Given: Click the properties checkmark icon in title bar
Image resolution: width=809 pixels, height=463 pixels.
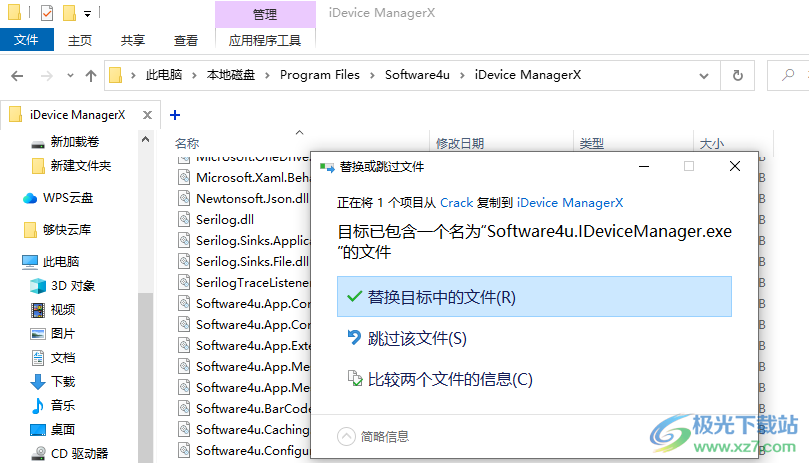Looking at the screenshot, I should [46, 12].
